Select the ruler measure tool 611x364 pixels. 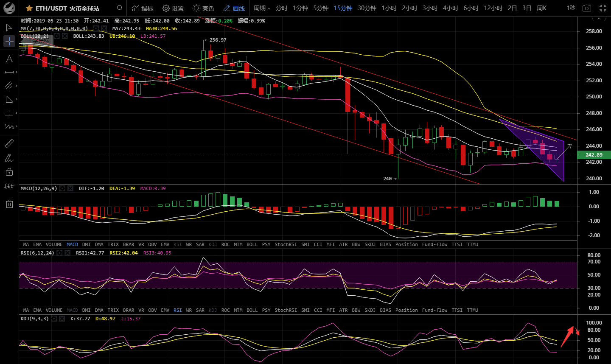(9, 144)
